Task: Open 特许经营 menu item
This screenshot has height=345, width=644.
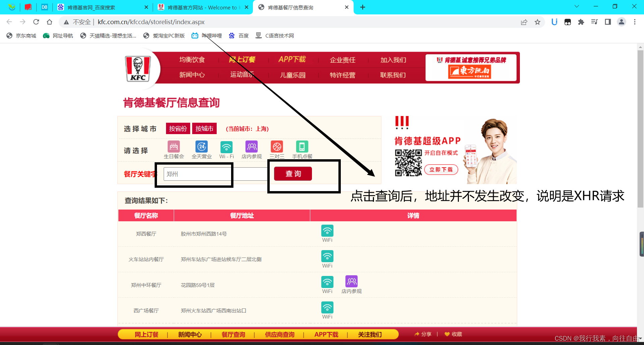Action: coord(342,75)
